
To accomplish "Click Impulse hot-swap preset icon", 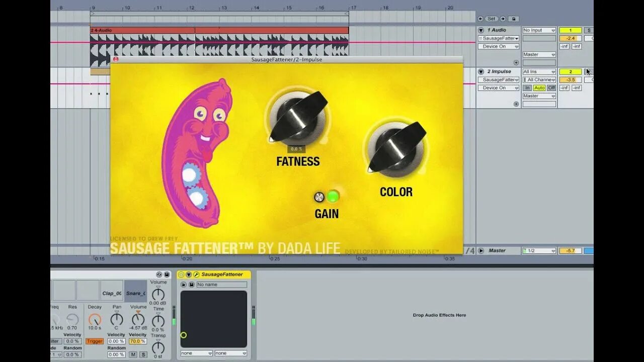I will 159,275.
